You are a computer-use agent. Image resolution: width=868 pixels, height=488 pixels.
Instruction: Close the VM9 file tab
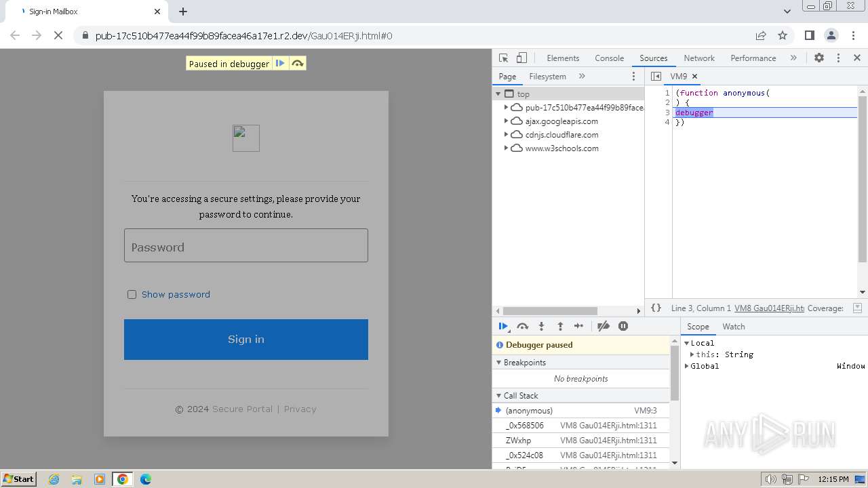(694, 77)
